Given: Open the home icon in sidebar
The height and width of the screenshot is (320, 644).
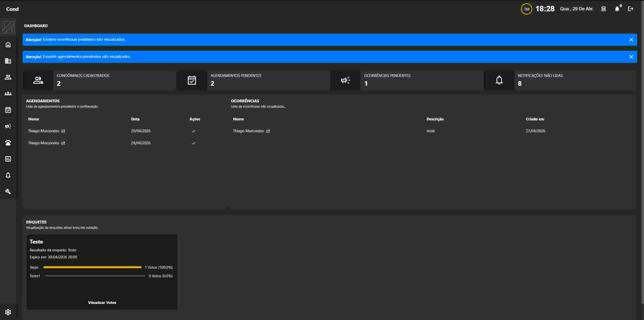Looking at the screenshot, I should tap(8, 44).
